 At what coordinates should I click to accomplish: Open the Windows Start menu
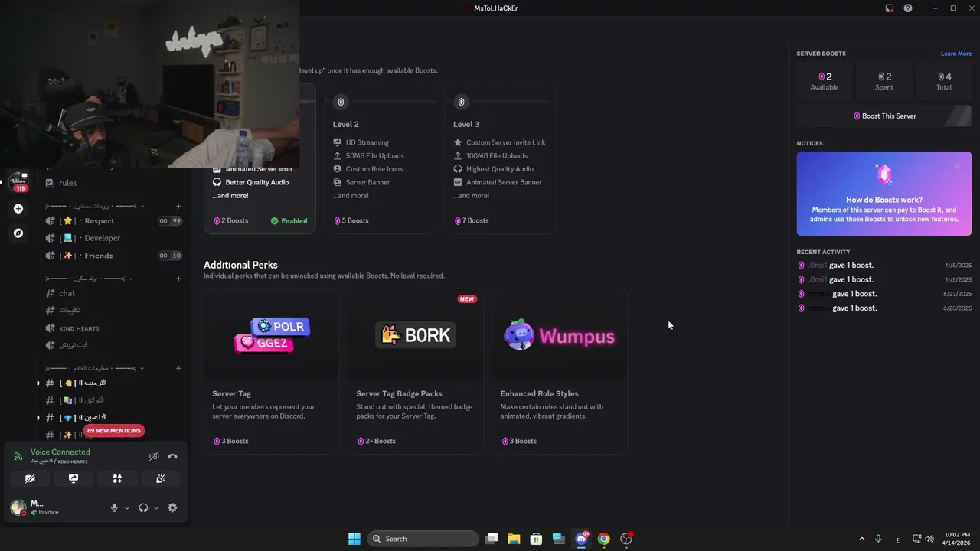[x=354, y=539]
